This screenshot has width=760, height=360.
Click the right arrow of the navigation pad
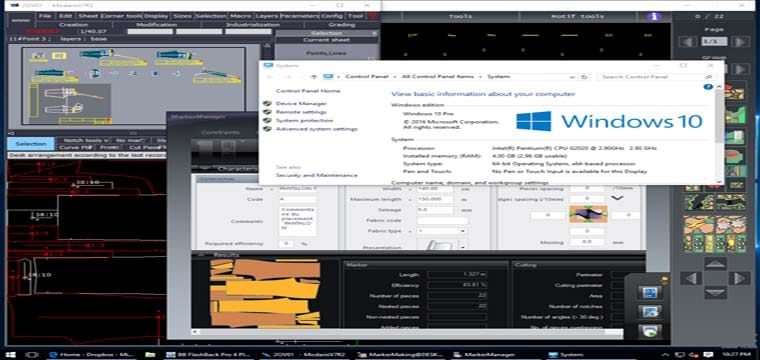pyautogui.click(x=740, y=278)
